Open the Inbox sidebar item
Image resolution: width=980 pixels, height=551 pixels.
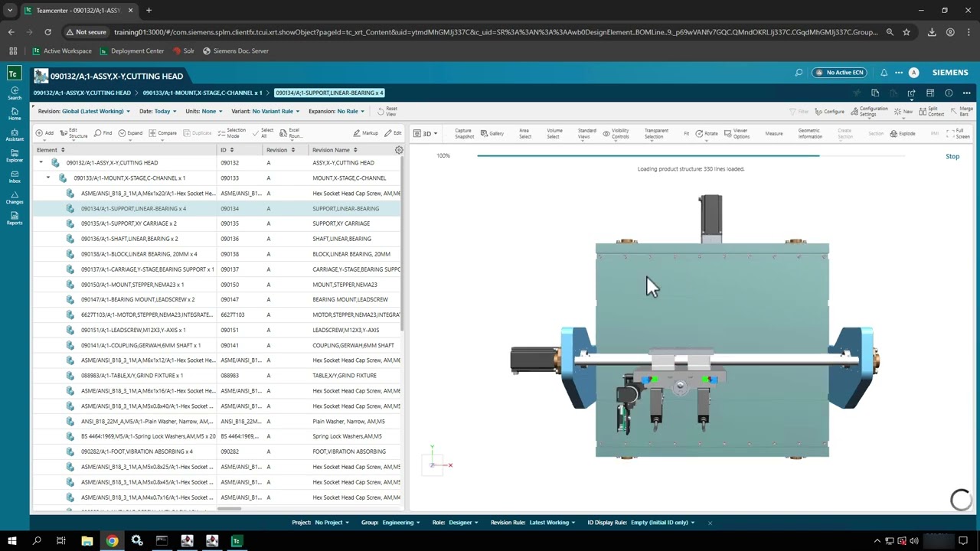pos(15,176)
